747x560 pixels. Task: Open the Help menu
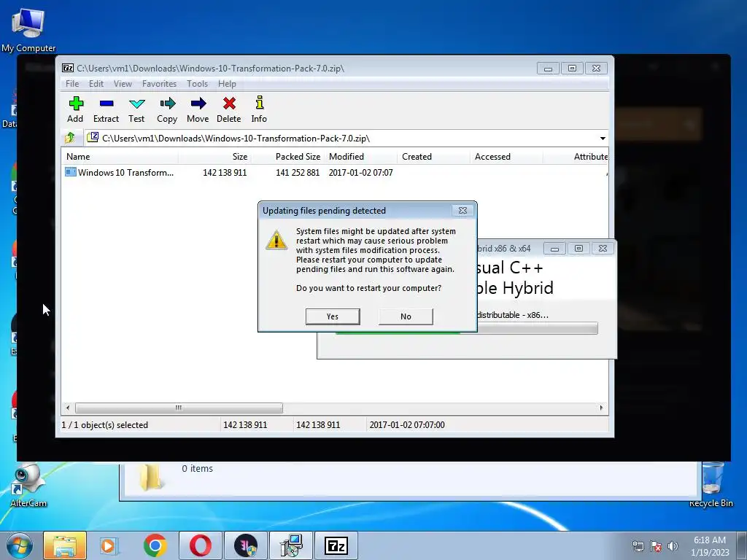[228, 84]
